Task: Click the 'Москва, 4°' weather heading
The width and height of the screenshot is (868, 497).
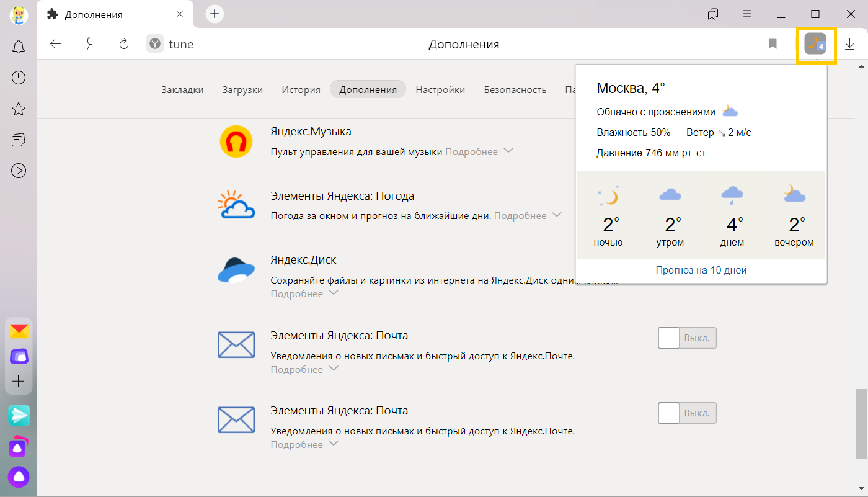Action: tap(631, 88)
